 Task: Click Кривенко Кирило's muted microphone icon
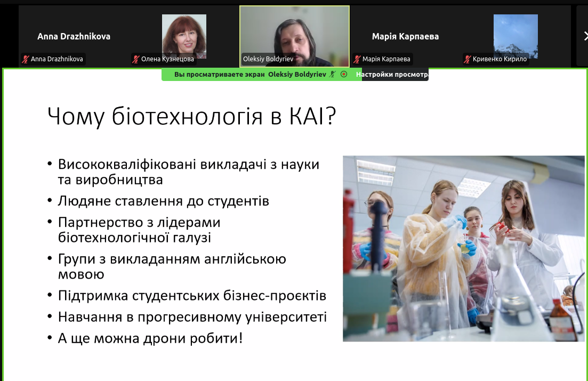click(x=467, y=59)
